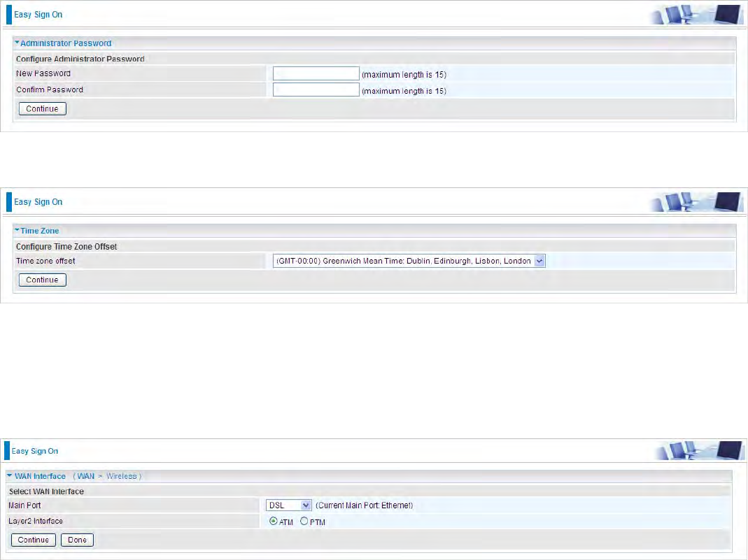Click the 'New Password' label

pos(43,73)
